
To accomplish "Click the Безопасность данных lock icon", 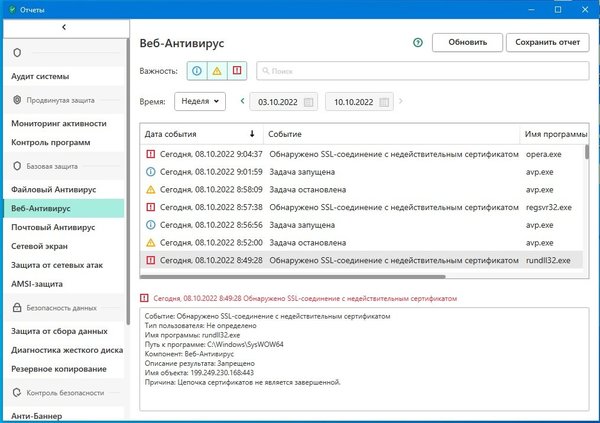I will tap(17, 307).
